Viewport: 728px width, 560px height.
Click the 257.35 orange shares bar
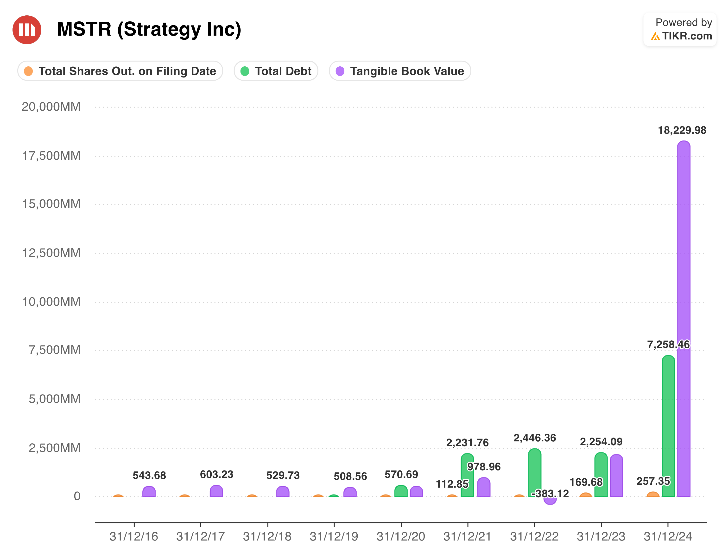point(652,495)
